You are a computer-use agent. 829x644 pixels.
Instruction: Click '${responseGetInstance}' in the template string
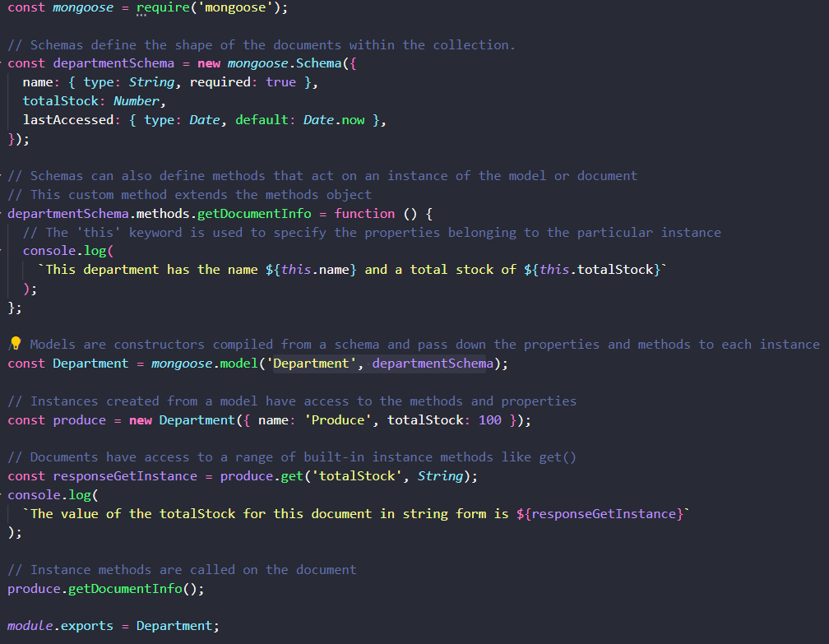(600, 514)
